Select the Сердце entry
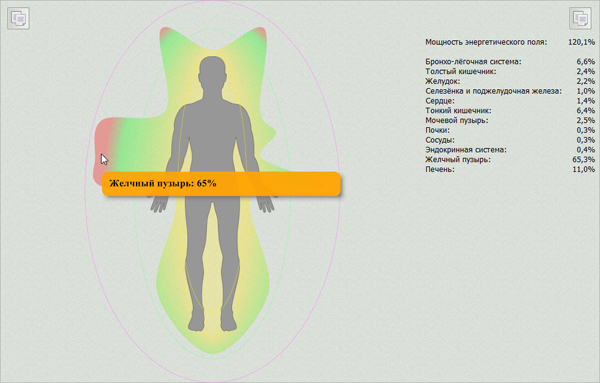This screenshot has width=600, height=383. click(x=510, y=101)
